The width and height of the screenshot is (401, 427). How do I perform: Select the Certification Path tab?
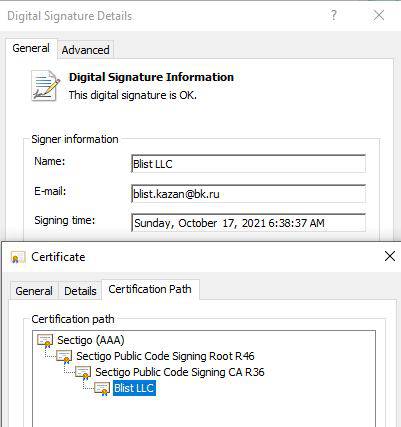tap(150, 289)
